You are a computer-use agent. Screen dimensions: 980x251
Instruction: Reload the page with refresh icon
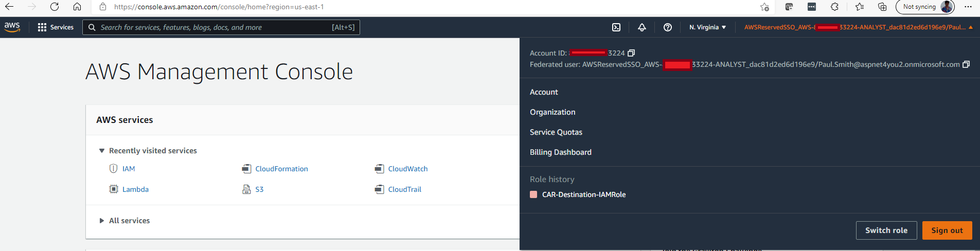pyautogui.click(x=55, y=7)
